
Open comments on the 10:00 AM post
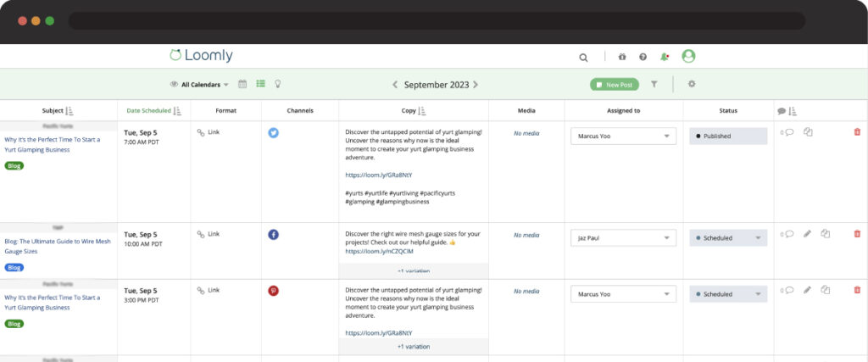coord(787,234)
